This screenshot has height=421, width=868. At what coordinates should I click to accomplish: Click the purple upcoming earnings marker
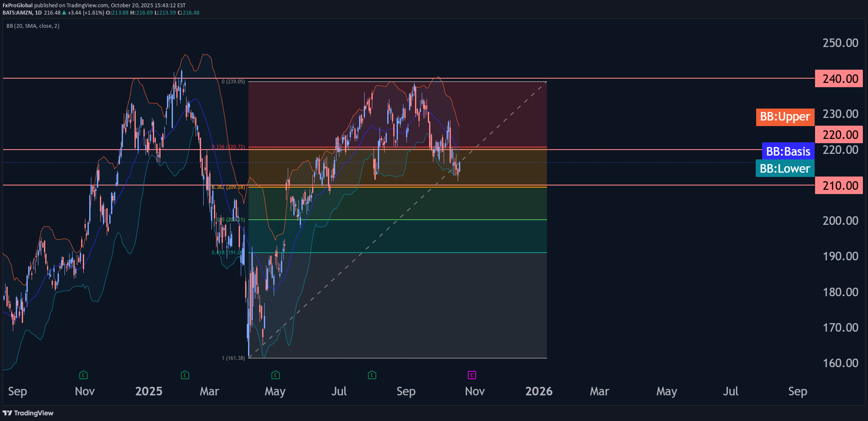(472, 375)
